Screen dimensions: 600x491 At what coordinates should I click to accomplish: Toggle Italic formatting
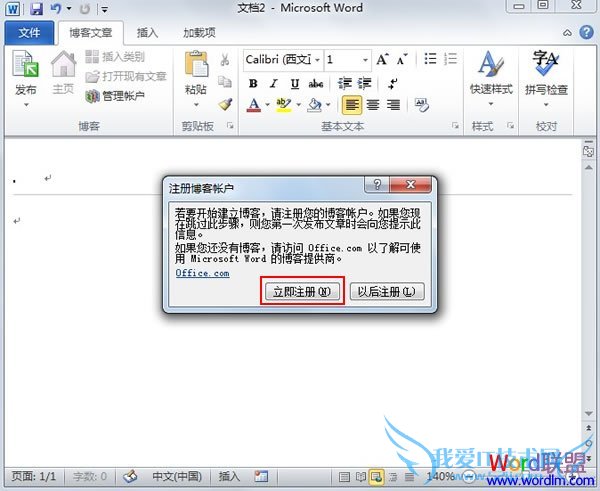tap(273, 83)
